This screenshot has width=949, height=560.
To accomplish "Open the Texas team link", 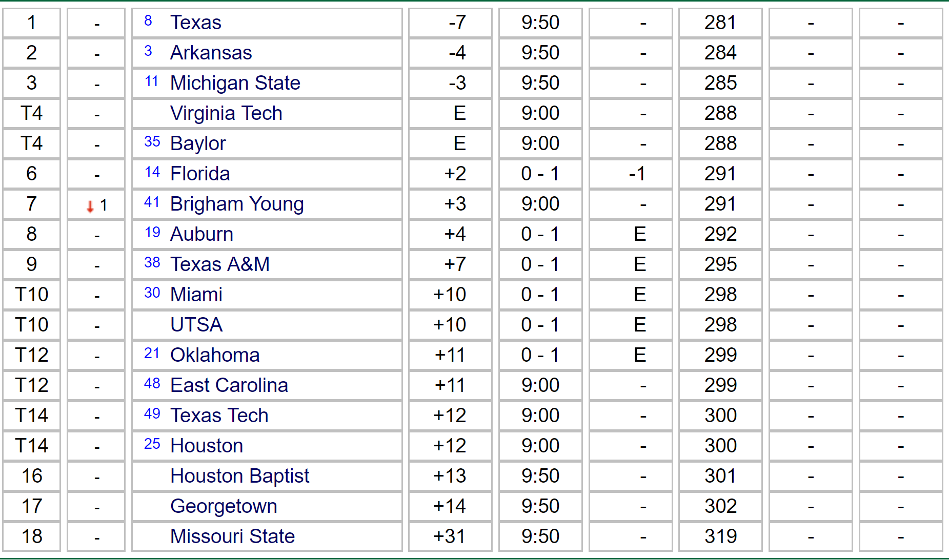I will [x=195, y=23].
